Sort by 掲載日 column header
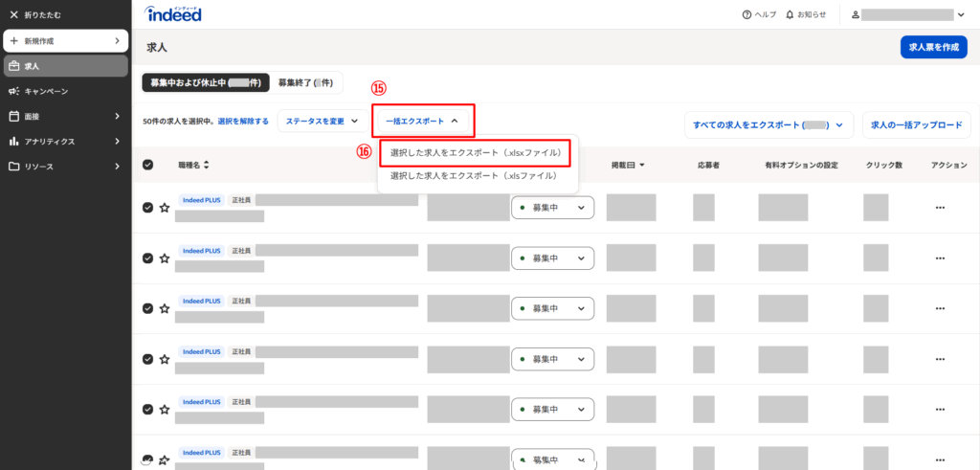 [628, 165]
